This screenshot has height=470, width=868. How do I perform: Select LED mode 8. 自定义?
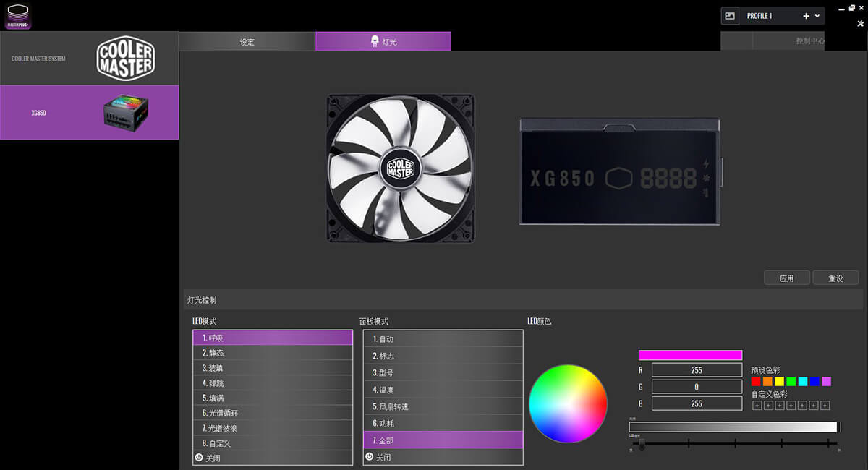[273, 443]
